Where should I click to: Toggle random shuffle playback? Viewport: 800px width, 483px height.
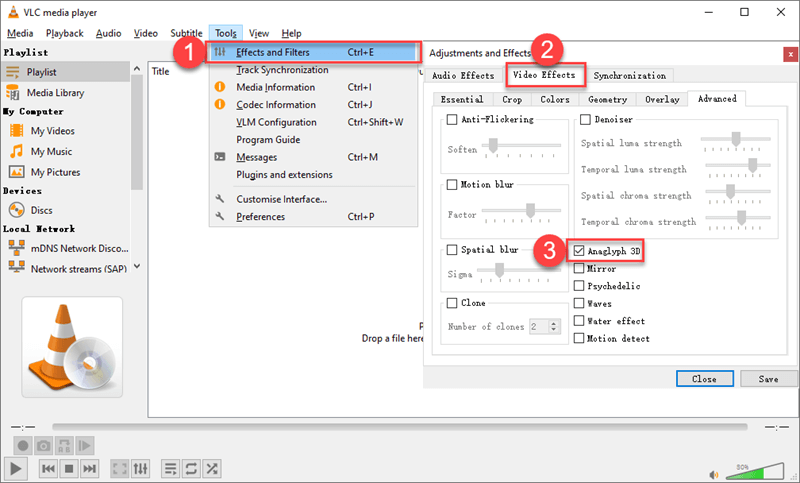(x=212, y=468)
